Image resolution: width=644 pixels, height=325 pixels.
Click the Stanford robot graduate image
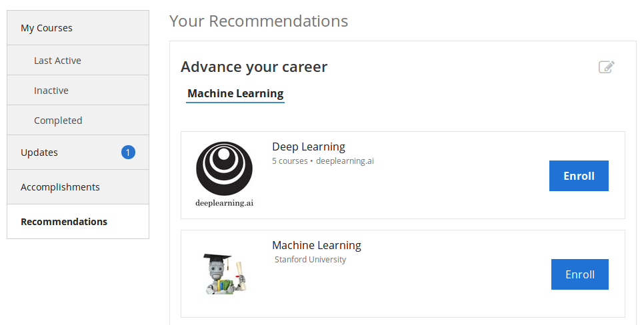coord(225,274)
